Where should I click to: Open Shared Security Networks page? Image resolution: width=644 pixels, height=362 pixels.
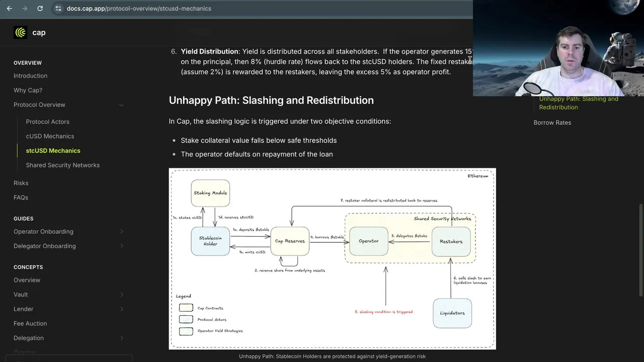coord(62,165)
